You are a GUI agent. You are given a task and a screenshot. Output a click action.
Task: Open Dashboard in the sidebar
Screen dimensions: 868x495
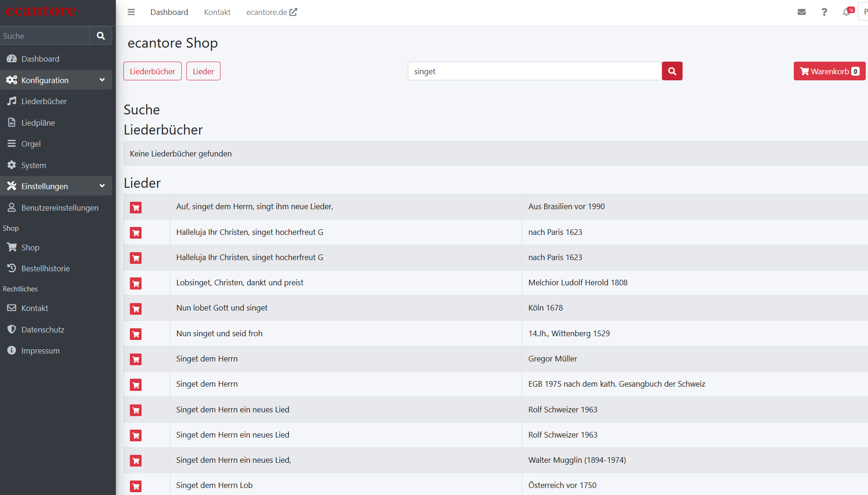point(56,59)
